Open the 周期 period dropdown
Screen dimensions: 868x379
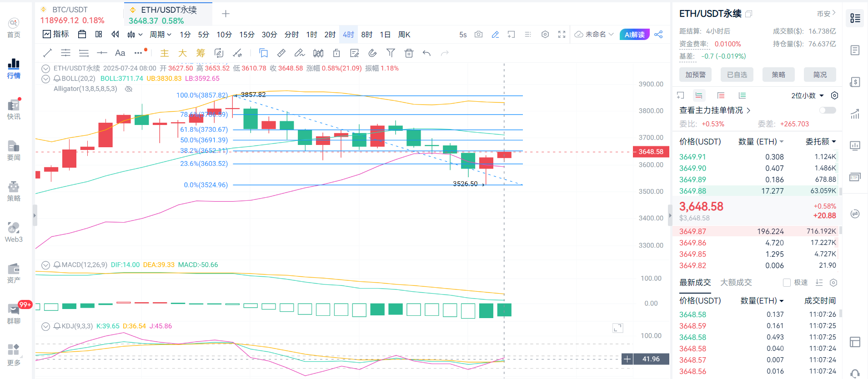pyautogui.click(x=160, y=35)
